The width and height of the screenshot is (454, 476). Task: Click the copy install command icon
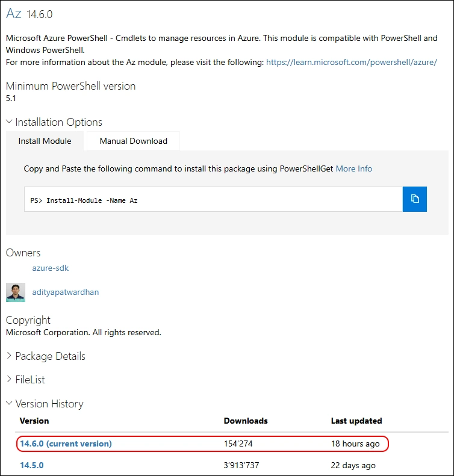(x=414, y=199)
